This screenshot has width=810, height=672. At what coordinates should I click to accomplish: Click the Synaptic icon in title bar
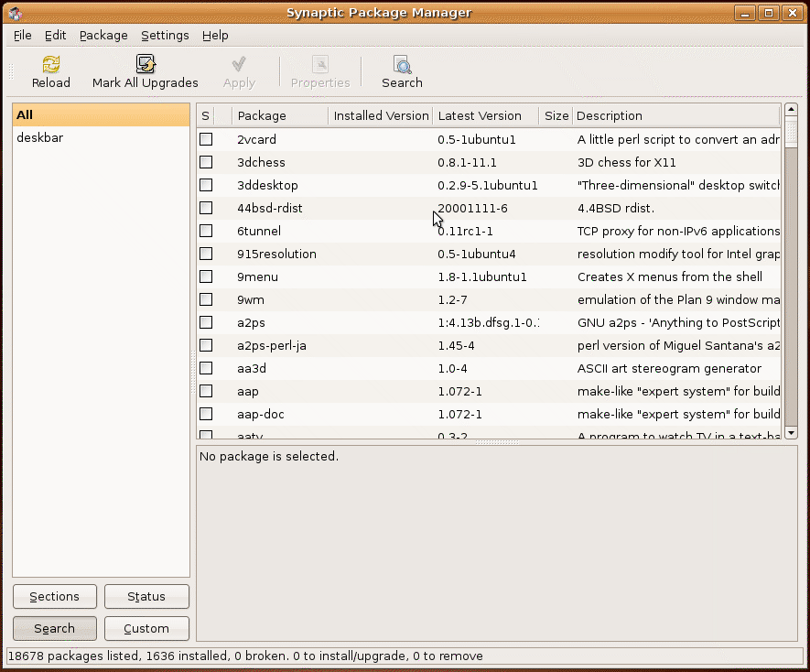click(16, 13)
